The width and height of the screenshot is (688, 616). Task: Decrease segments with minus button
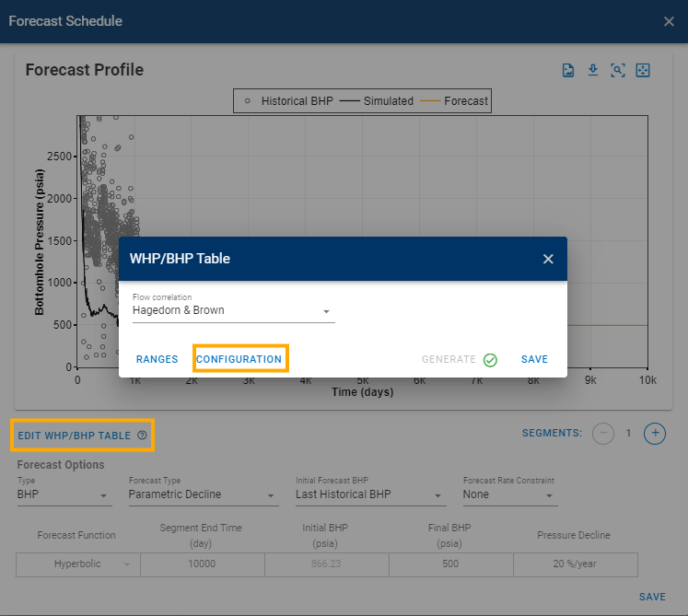tap(603, 434)
